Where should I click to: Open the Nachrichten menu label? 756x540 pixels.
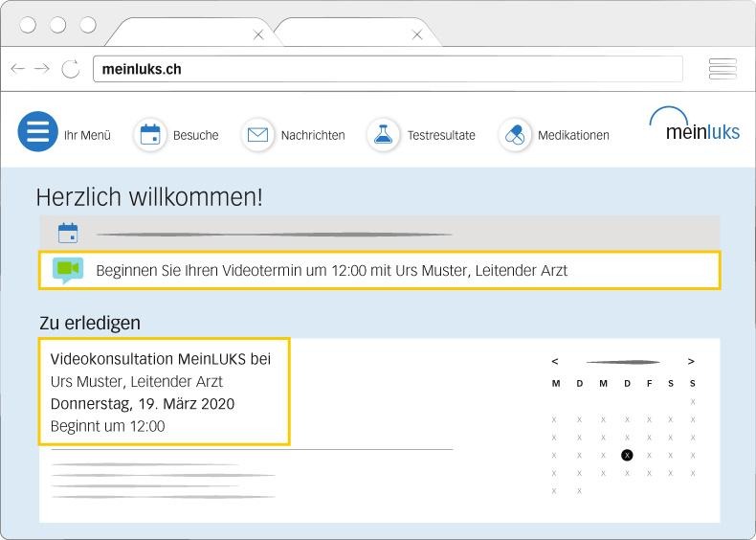click(x=313, y=135)
